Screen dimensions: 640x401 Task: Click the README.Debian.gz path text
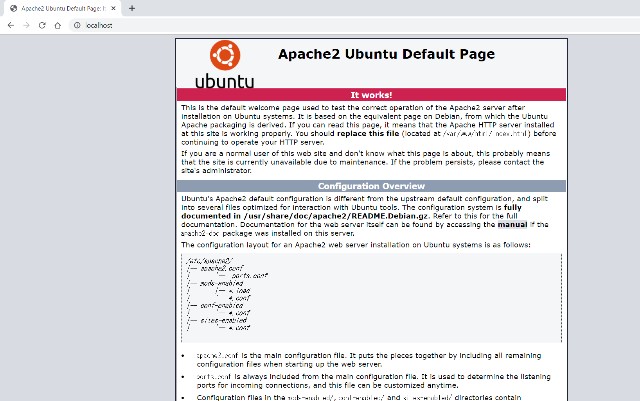[336, 216]
